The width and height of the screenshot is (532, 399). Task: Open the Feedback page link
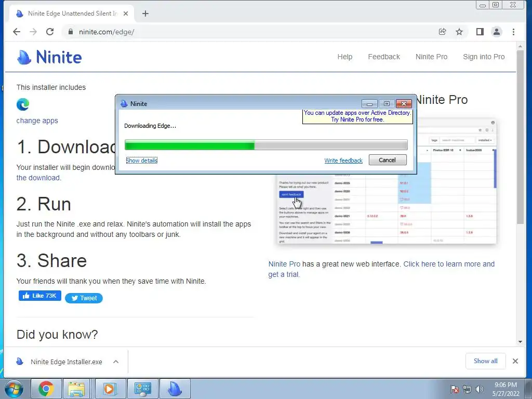(384, 57)
